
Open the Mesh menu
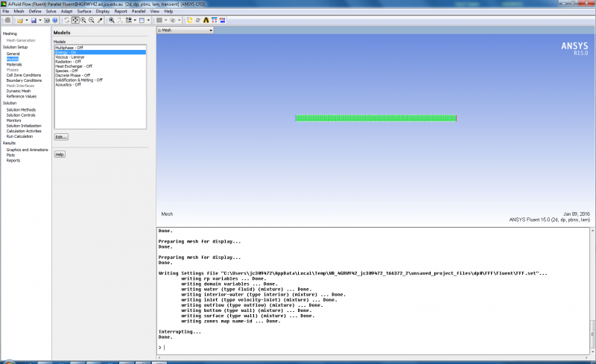coord(19,11)
